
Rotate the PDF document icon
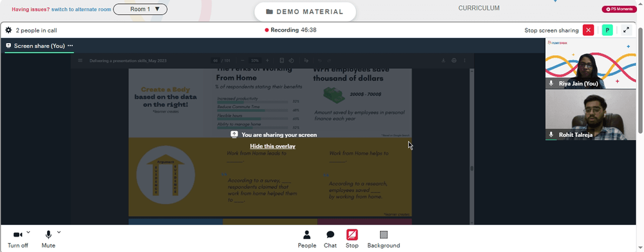(292, 60)
